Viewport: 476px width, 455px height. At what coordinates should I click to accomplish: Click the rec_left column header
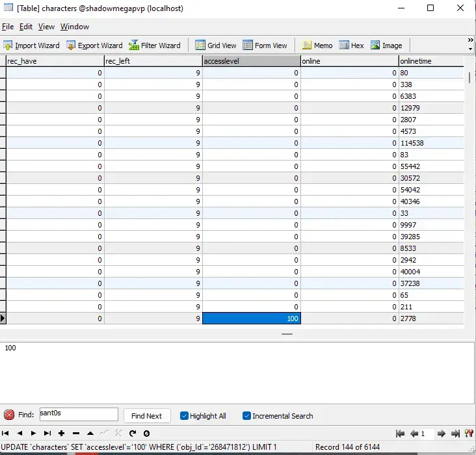[153, 61]
